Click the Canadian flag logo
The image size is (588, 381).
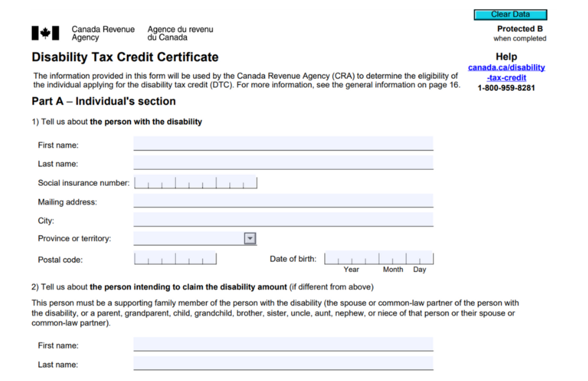coord(45,33)
